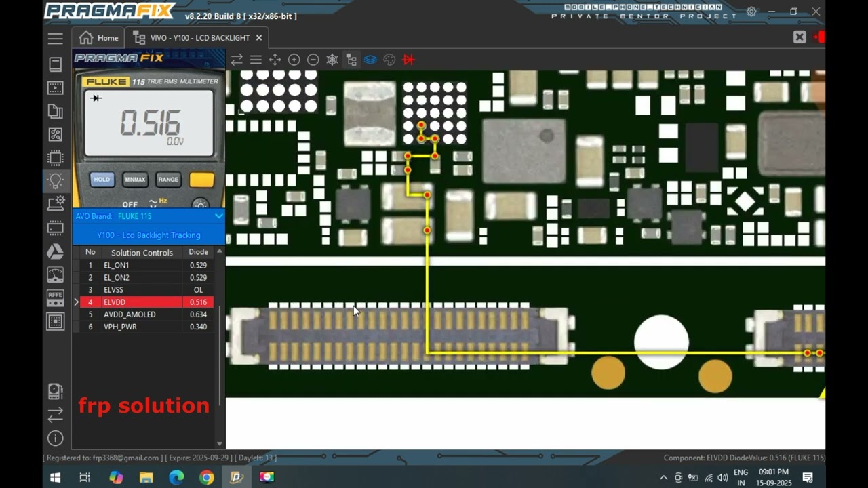
Task: Switch to the Home tab
Action: tap(98, 38)
